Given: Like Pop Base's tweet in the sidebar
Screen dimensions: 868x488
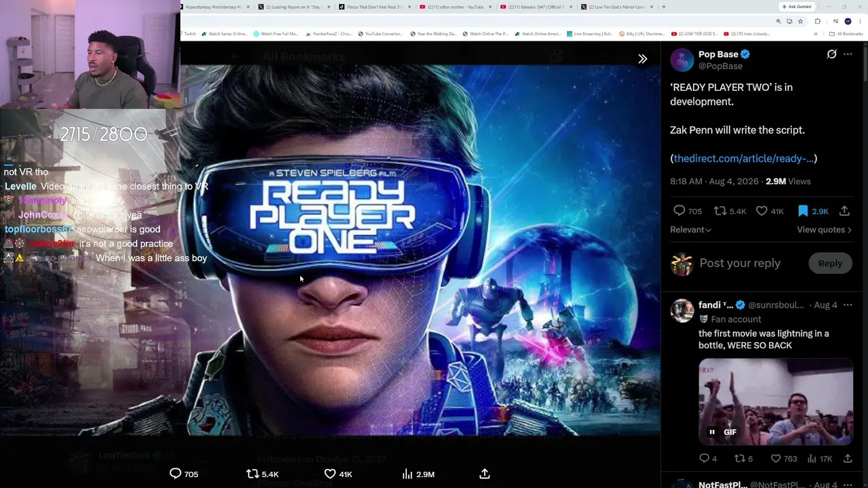Looking at the screenshot, I should (762, 211).
